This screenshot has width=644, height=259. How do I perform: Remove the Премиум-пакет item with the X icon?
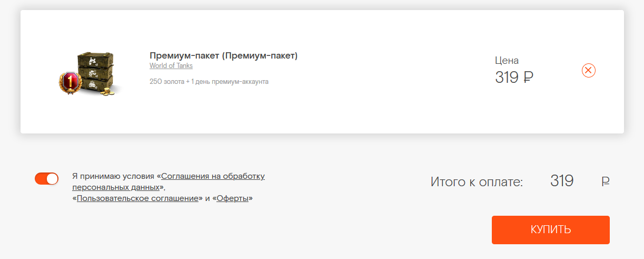pos(589,70)
